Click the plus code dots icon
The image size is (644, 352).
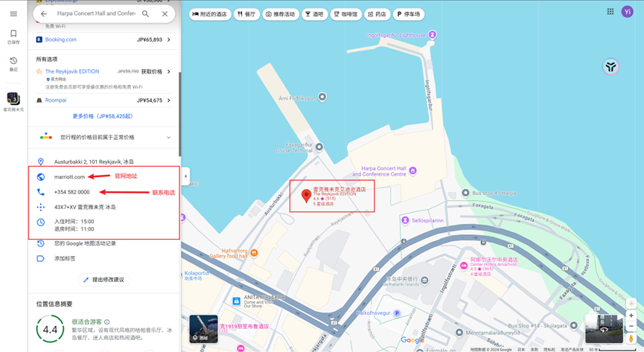click(41, 207)
